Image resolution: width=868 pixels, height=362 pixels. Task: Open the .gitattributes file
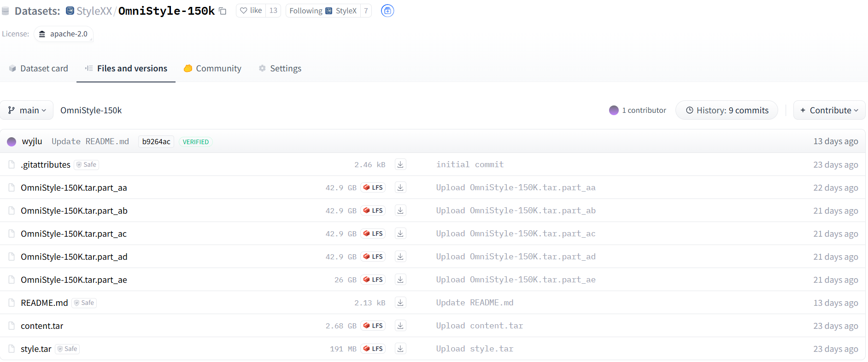(x=46, y=165)
